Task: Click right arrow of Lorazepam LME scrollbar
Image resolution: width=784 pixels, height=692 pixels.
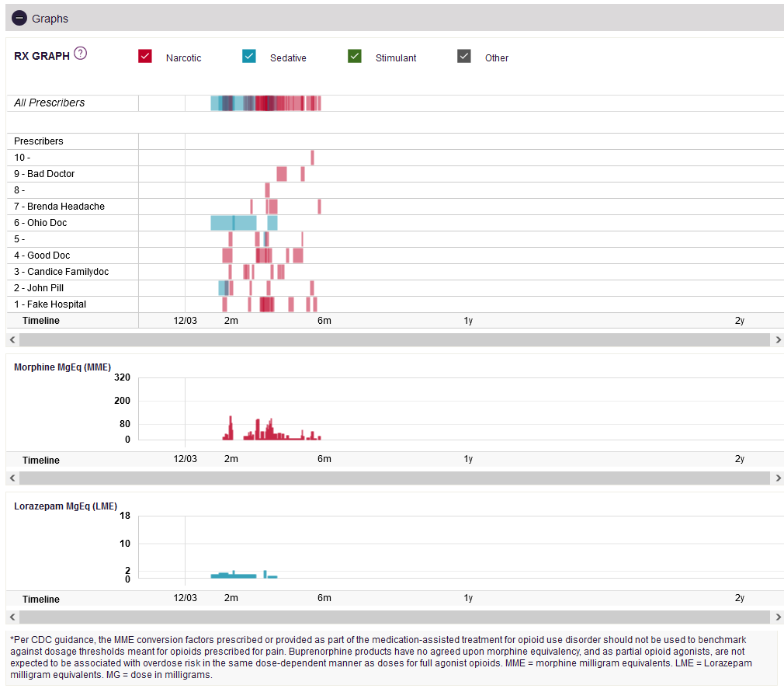Action: click(x=778, y=617)
